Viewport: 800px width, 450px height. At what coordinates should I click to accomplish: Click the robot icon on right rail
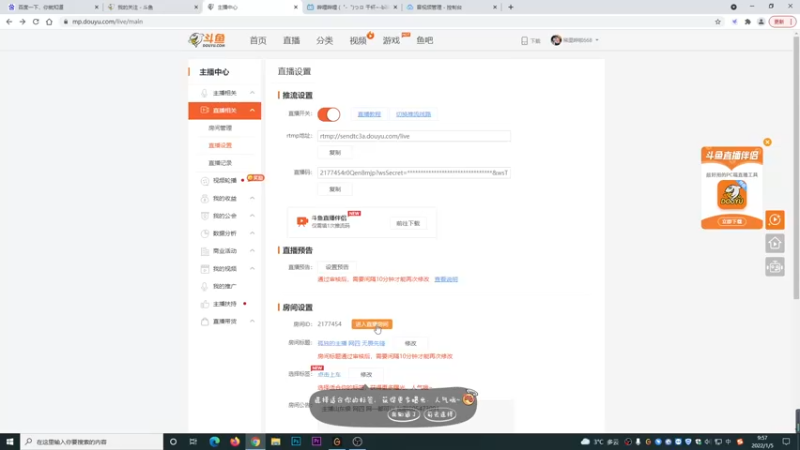tap(774, 267)
